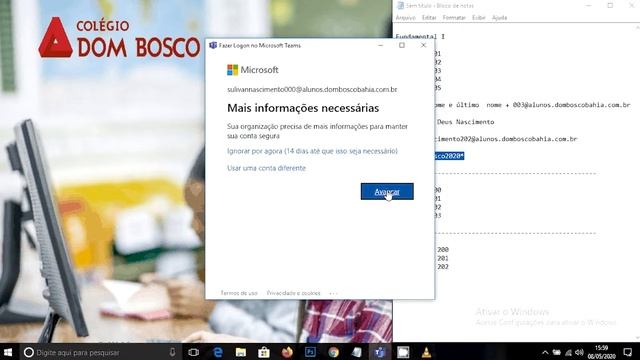
Task: Open Microsoft Store from the taskbar
Action: click(264, 352)
